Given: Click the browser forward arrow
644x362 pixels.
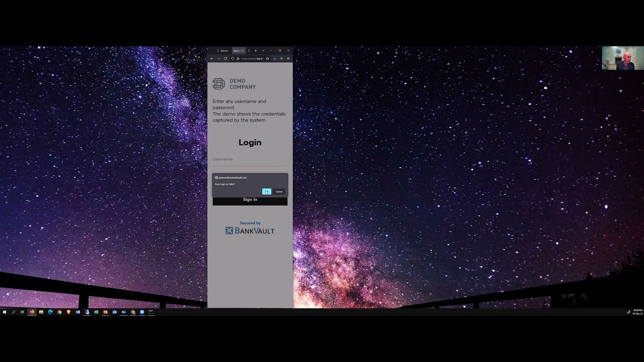Looking at the screenshot, I should pos(218,58).
